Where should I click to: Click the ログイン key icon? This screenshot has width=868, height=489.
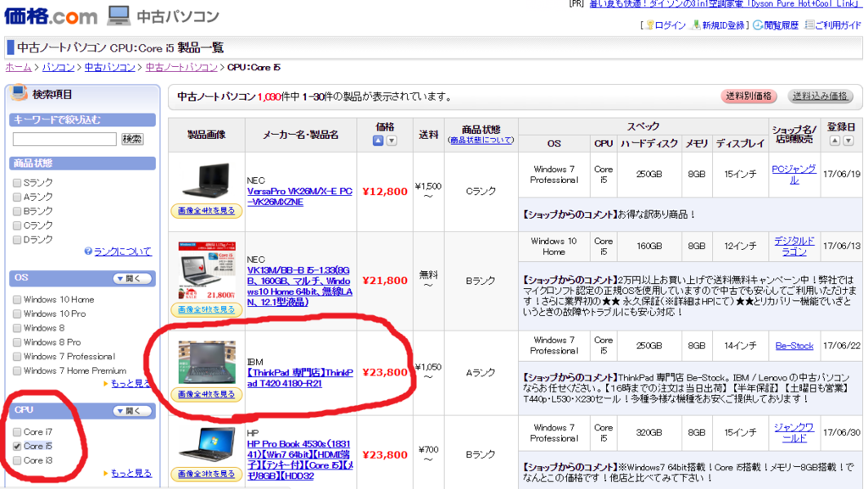[x=650, y=25]
